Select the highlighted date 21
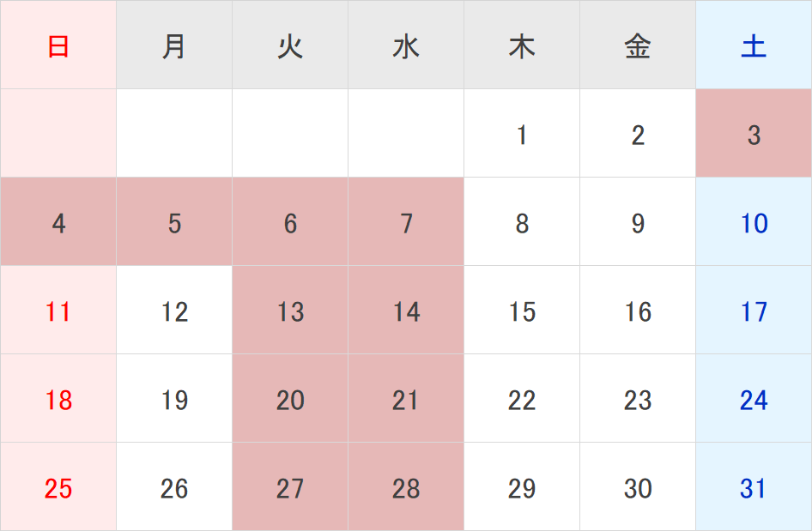Image resolution: width=812 pixels, height=531 pixels. [406, 399]
